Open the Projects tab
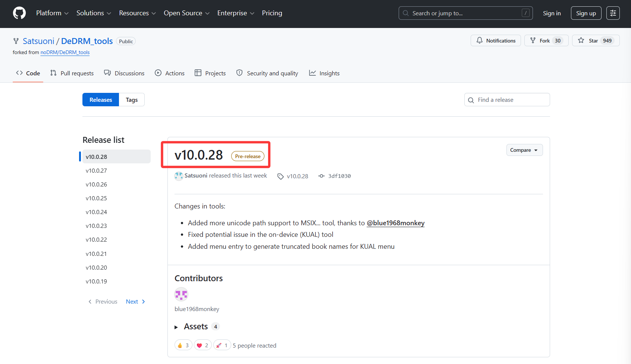631x364 pixels. coord(210,73)
